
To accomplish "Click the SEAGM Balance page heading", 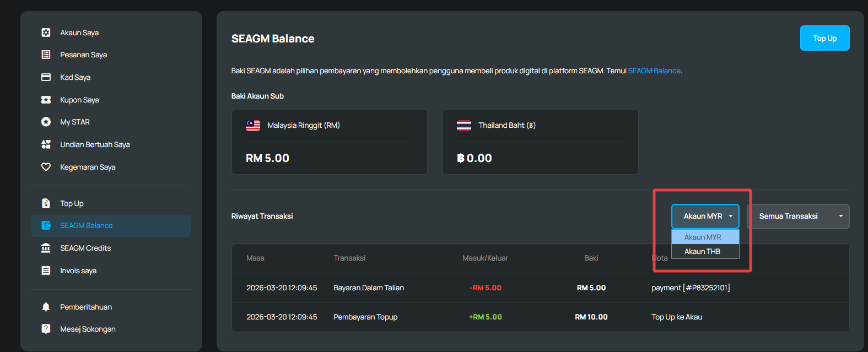I will coord(273,39).
